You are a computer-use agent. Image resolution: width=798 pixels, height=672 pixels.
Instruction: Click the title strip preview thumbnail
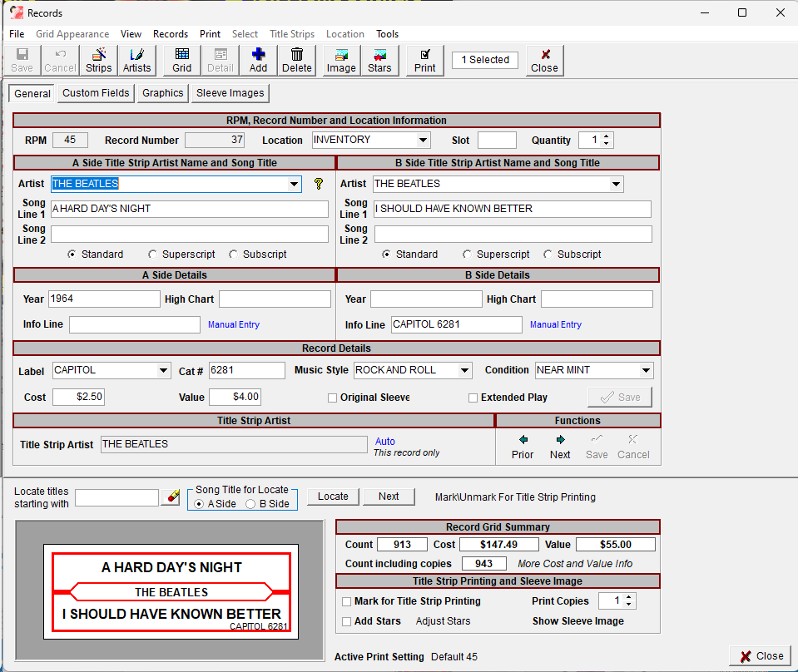[171, 591]
